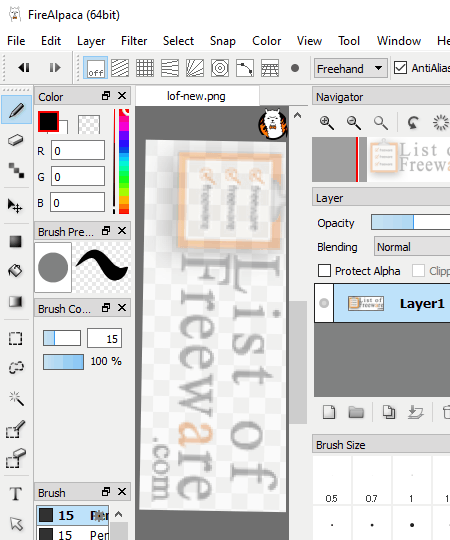
Task: Toggle visibility of Layer1
Action: pyautogui.click(x=324, y=303)
